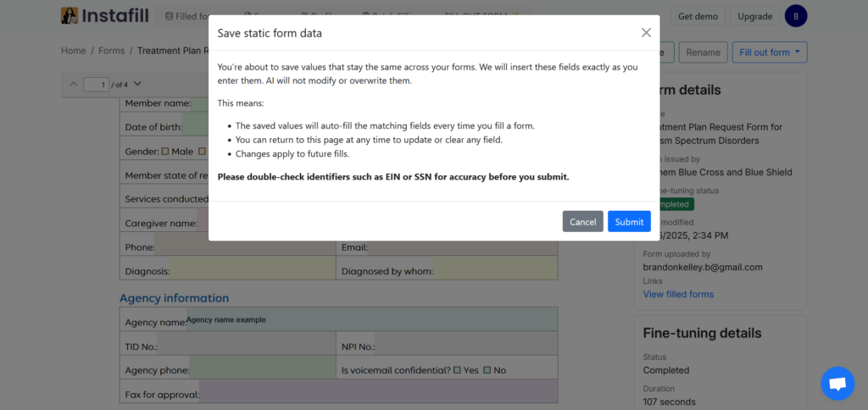Open the chat support bubble
868x410 pixels.
tap(837, 384)
